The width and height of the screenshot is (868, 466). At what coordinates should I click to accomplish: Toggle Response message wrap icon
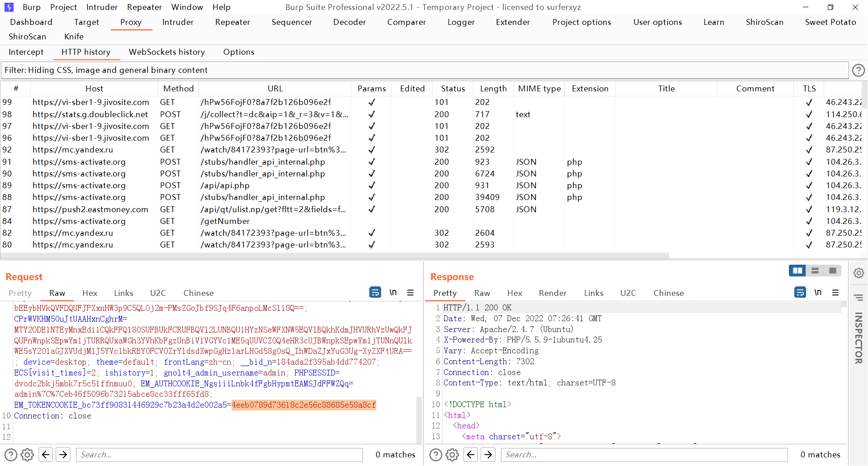coord(800,292)
